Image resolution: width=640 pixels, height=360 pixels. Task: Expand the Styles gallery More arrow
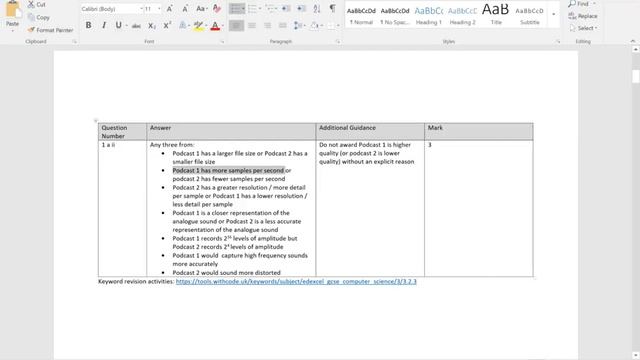[x=553, y=14]
